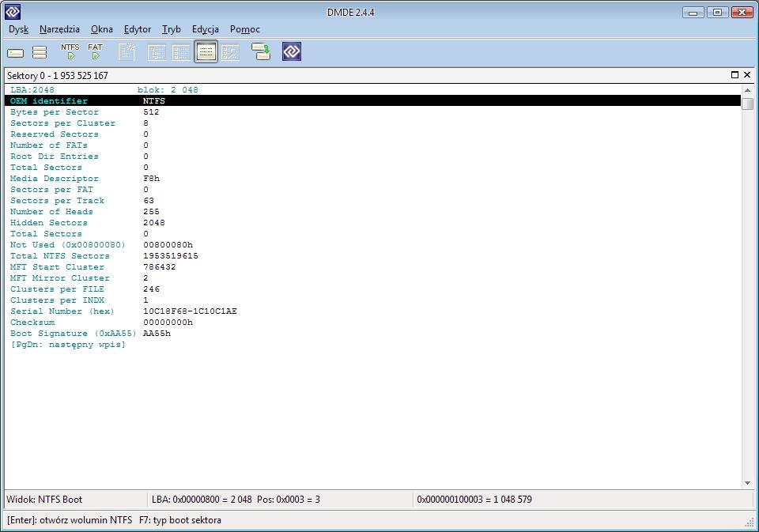Select the active disk editor view icon

pyautogui.click(x=206, y=52)
